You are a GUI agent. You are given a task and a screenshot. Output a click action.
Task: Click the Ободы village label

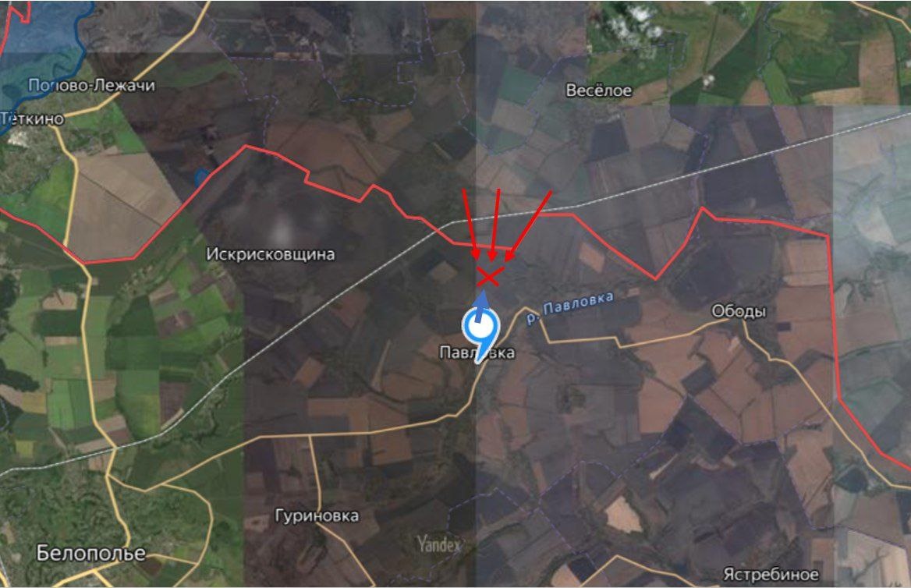click(739, 311)
